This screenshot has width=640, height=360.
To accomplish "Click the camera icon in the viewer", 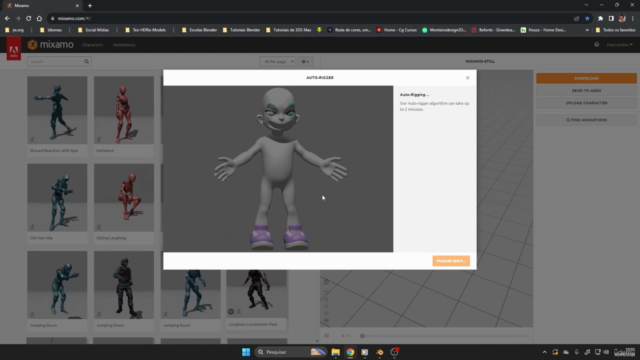I will 327,320.
